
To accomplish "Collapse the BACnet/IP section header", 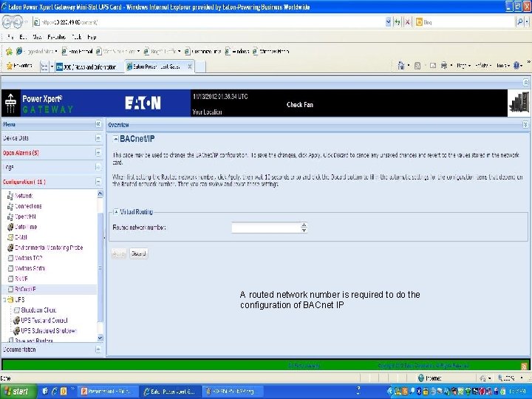I will [116, 139].
